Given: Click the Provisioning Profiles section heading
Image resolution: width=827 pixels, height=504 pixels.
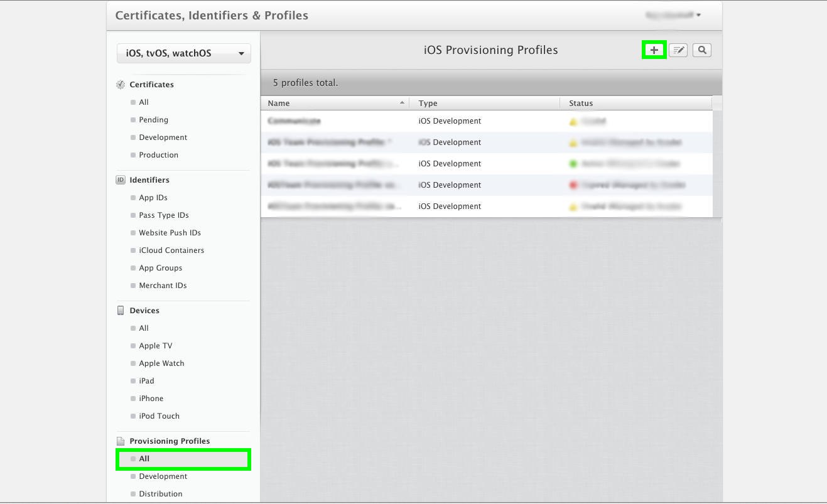Looking at the screenshot, I should click(x=170, y=441).
